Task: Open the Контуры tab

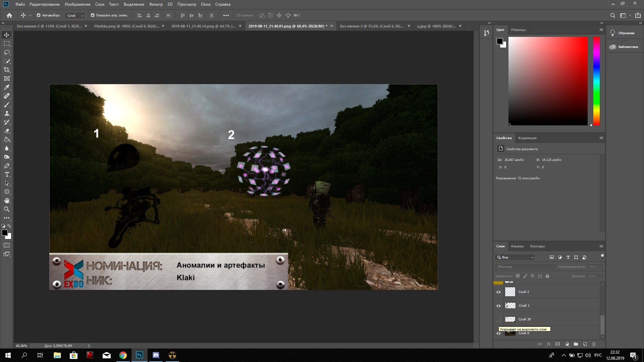Action: coord(537,246)
